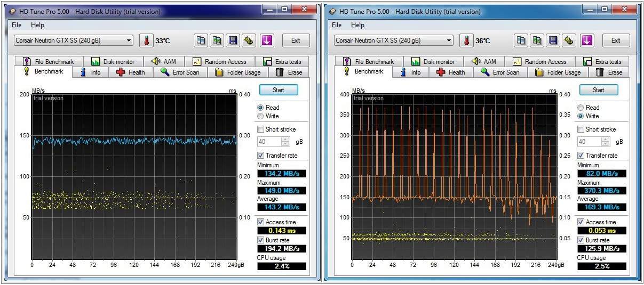Click the thermometer icon showing 33°C
Viewport: 644px width, 285px height.
[146, 40]
